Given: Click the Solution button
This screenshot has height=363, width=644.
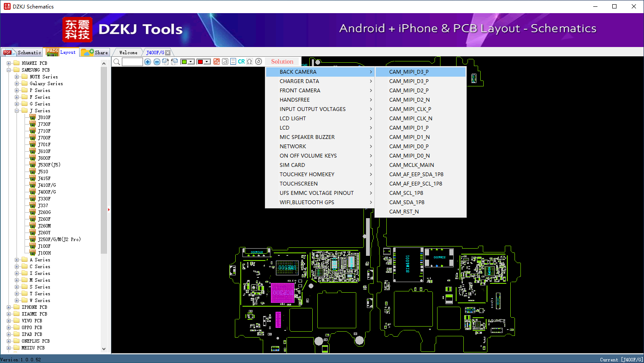Looking at the screenshot, I should click(282, 62).
